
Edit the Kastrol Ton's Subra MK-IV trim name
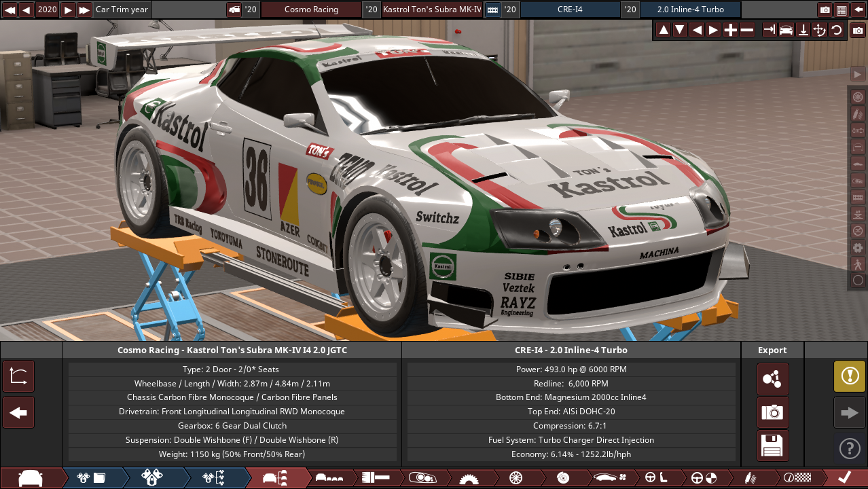click(432, 10)
